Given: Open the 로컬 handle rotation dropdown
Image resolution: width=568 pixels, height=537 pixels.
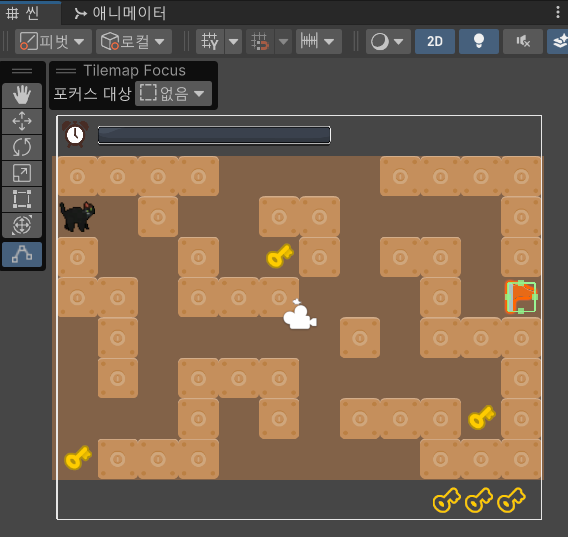Looking at the screenshot, I should tap(134, 42).
